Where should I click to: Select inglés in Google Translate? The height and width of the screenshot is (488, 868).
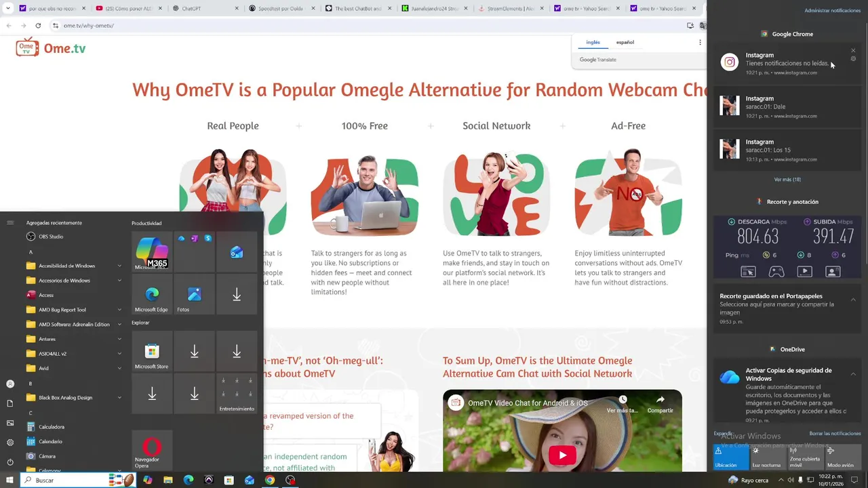pos(593,42)
